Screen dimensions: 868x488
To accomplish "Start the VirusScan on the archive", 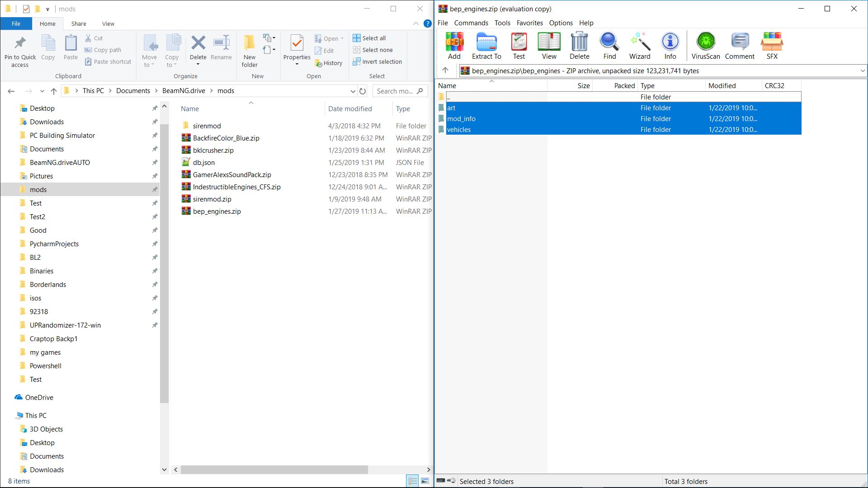I will [706, 46].
